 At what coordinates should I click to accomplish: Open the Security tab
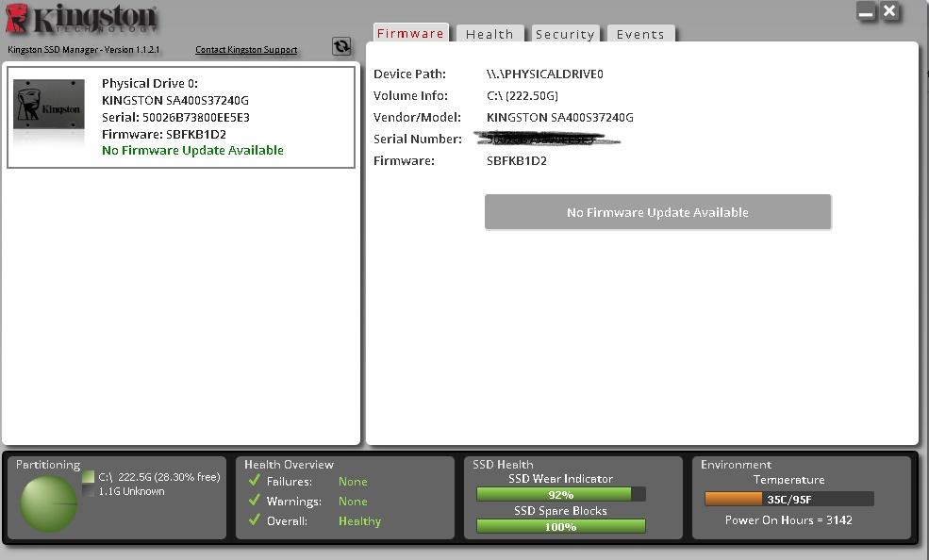pos(565,34)
